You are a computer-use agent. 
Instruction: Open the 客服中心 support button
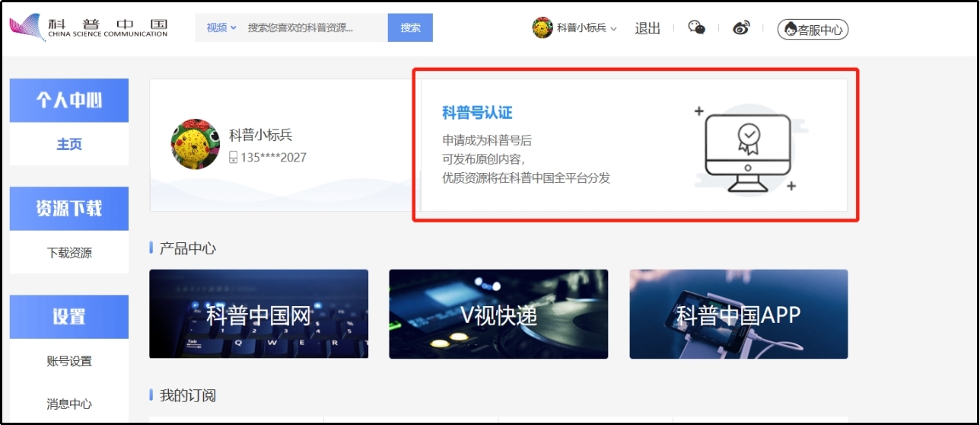pos(813,30)
